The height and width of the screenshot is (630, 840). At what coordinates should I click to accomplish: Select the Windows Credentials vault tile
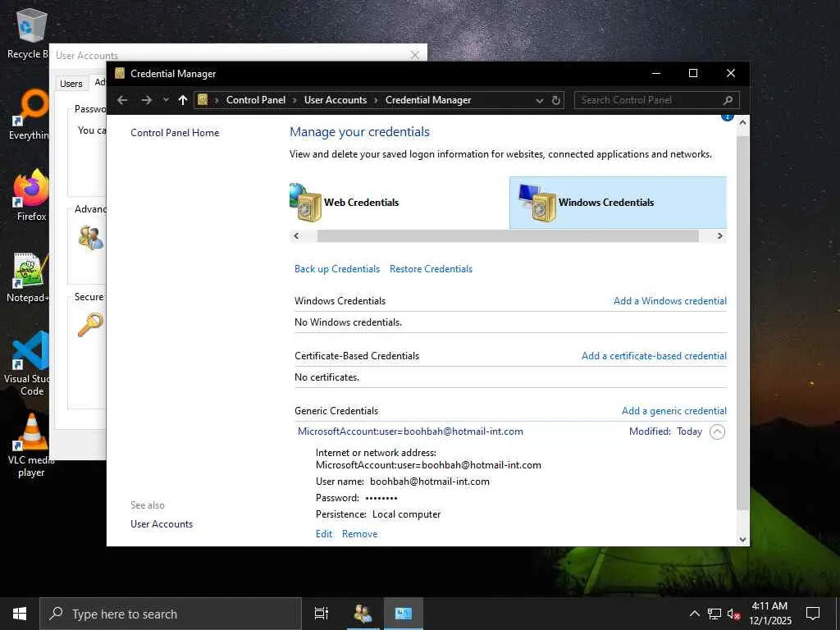pos(618,203)
